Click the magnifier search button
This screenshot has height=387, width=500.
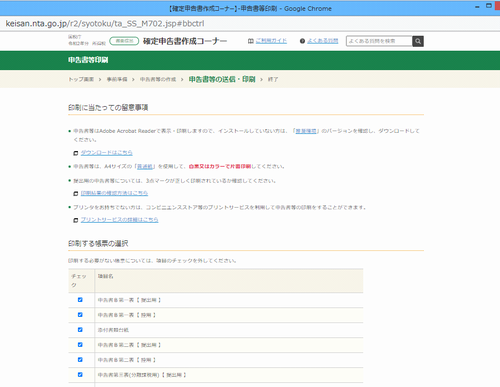point(418,41)
